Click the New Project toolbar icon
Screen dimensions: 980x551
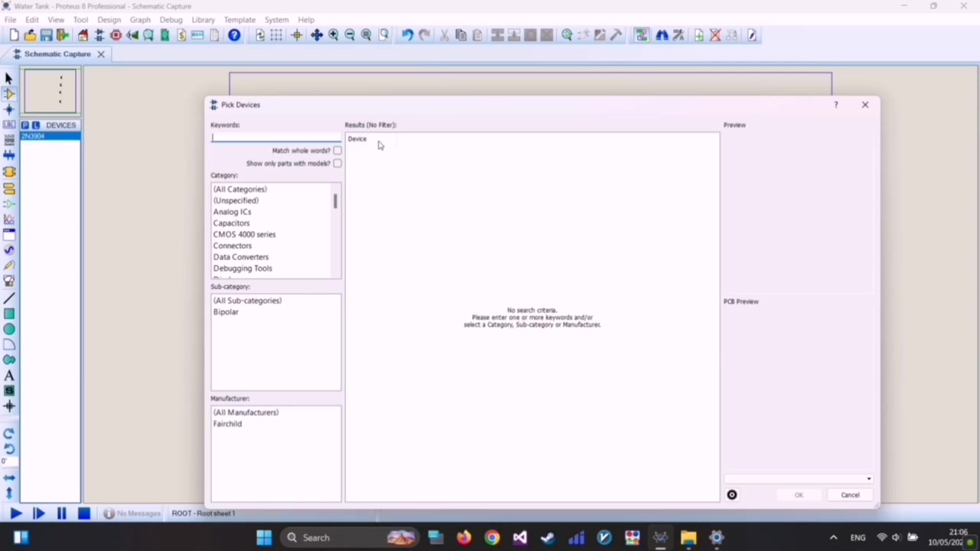point(14,35)
